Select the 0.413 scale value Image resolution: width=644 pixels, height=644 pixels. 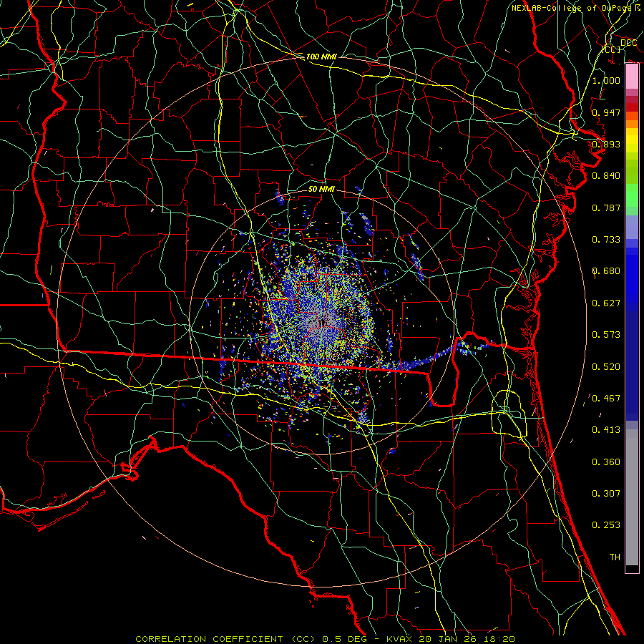click(606, 430)
